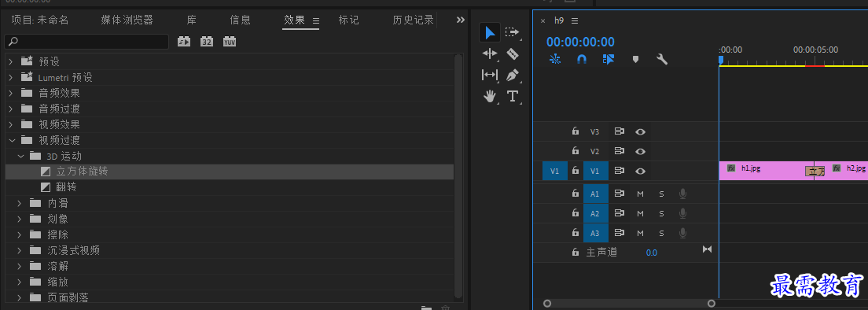Select the Track Select Forward tool

click(x=513, y=33)
